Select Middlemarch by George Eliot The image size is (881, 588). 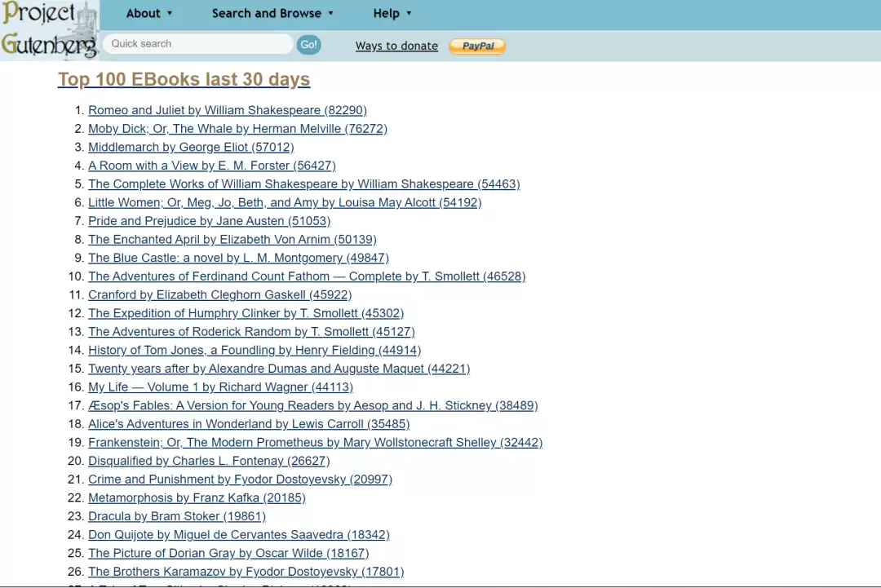[x=191, y=147]
